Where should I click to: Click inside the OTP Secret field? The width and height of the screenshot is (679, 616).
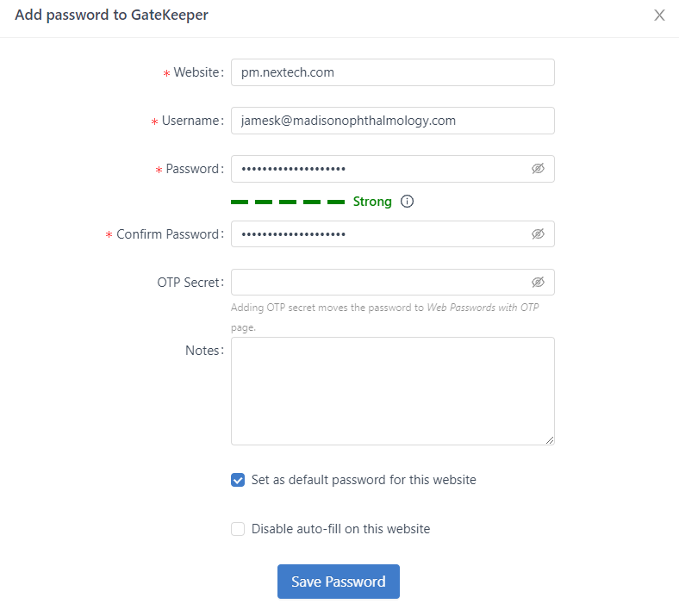(x=379, y=283)
